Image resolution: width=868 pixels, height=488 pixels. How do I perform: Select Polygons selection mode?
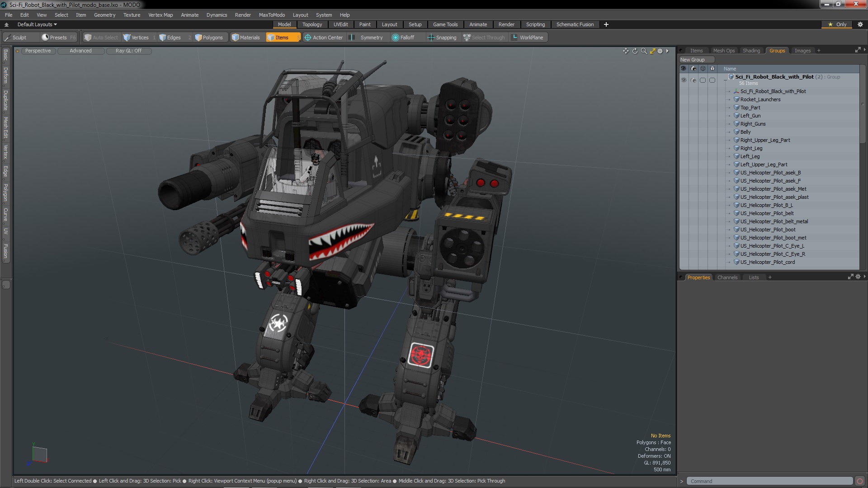[x=209, y=38]
